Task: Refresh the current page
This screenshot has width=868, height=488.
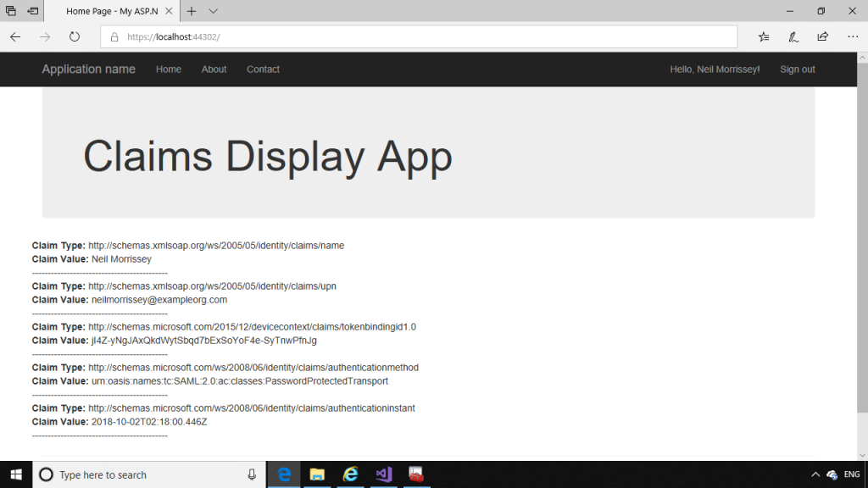Action: click(75, 37)
